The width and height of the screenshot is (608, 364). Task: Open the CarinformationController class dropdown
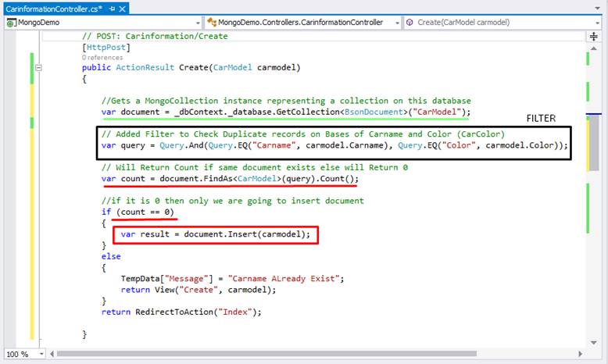click(398, 23)
